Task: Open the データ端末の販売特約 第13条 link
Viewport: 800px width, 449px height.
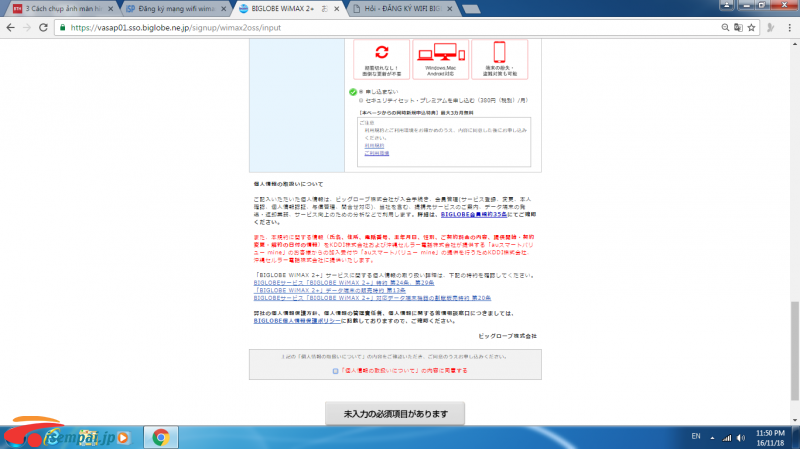Action: pos(330,290)
